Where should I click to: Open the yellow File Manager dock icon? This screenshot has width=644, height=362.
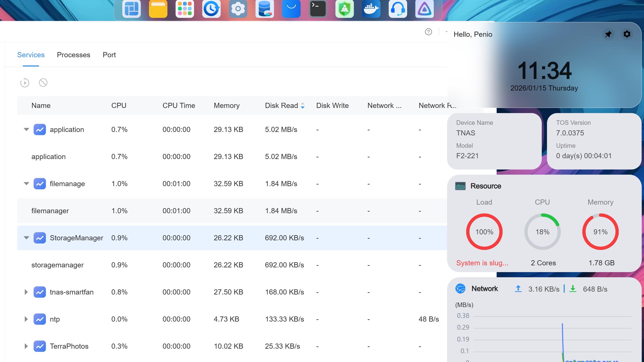(158, 9)
